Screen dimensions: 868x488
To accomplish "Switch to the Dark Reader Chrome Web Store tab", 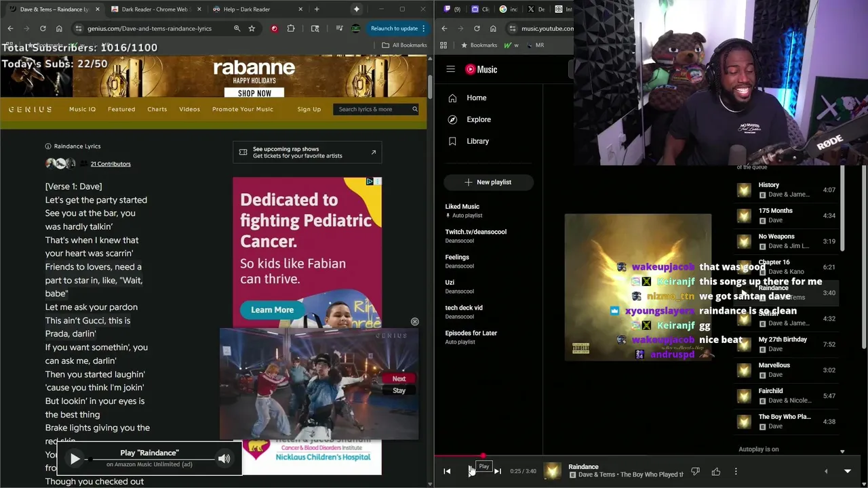I will click(x=155, y=9).
